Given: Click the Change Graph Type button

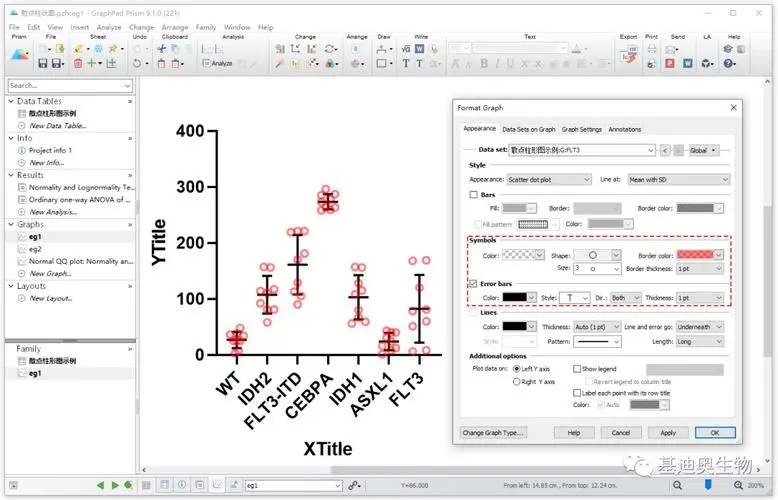Looking at the screenshot, I should (493, 433).
